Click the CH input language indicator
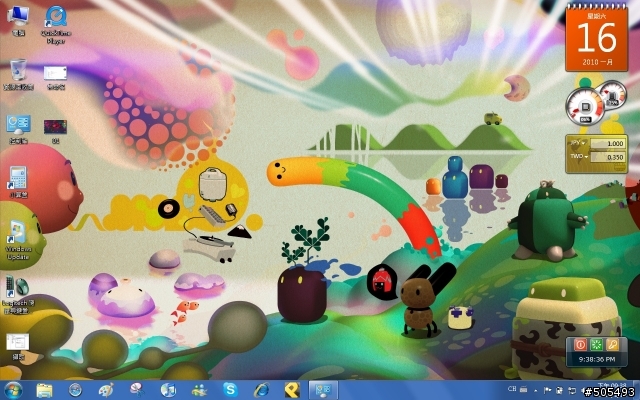This screenshot has height=400, width=640. (x=512, y=389)
